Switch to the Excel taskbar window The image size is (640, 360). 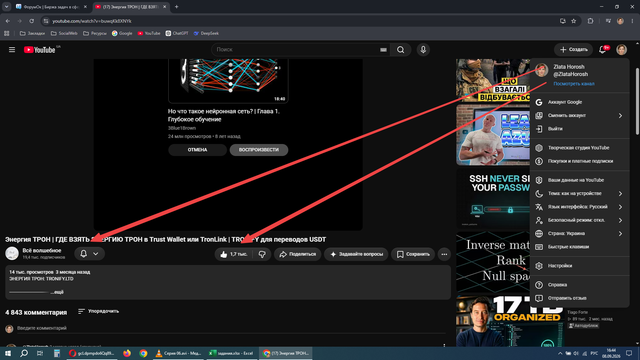pyautogui.click(x=231, y=353)
